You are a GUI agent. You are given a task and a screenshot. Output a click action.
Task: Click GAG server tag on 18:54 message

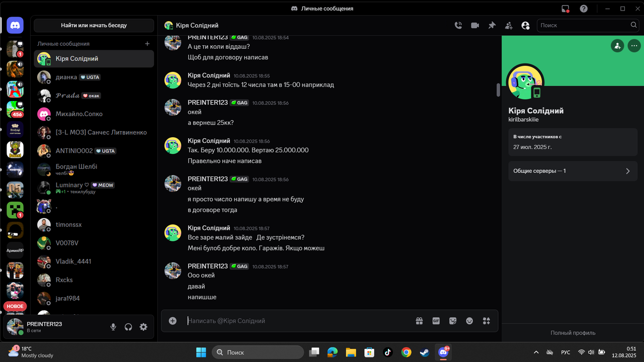pyautogui.click(x=239, y=38)
